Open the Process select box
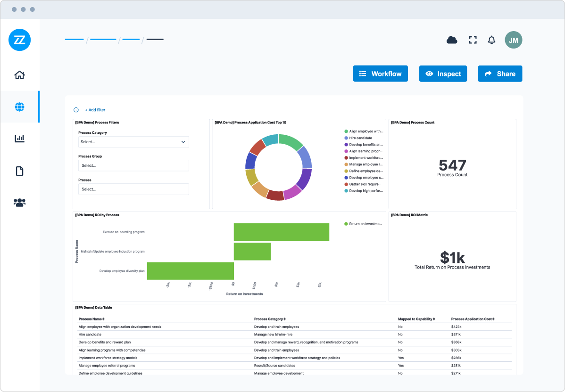 pos(133,189)
